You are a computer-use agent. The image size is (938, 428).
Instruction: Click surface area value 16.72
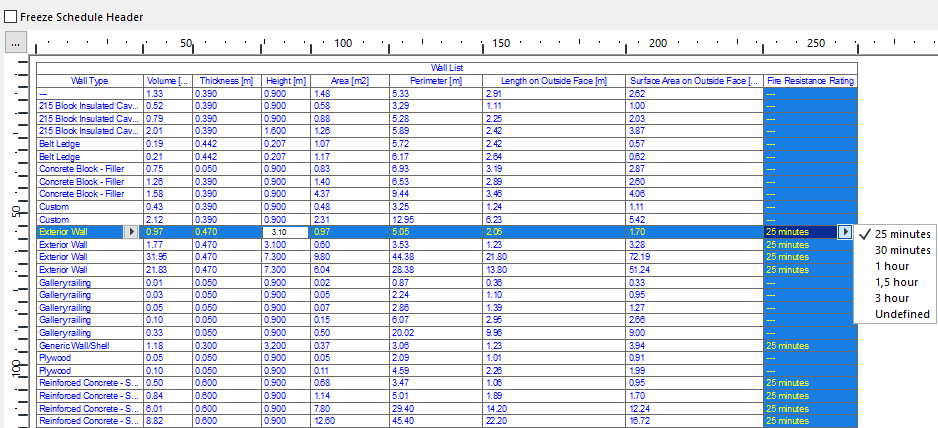[x=638, y=421]
